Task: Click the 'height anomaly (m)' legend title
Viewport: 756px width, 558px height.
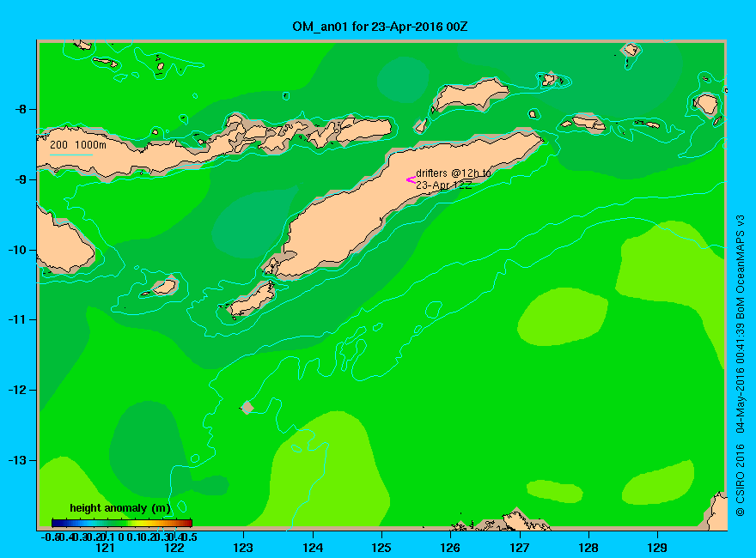Action: coord(120,508)
